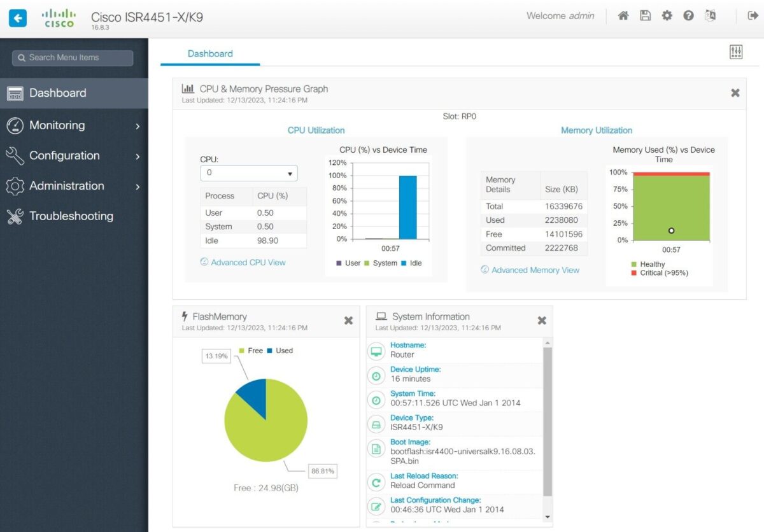
Task: Open the CPU core selection dropdown
Action: click(249, 173)
